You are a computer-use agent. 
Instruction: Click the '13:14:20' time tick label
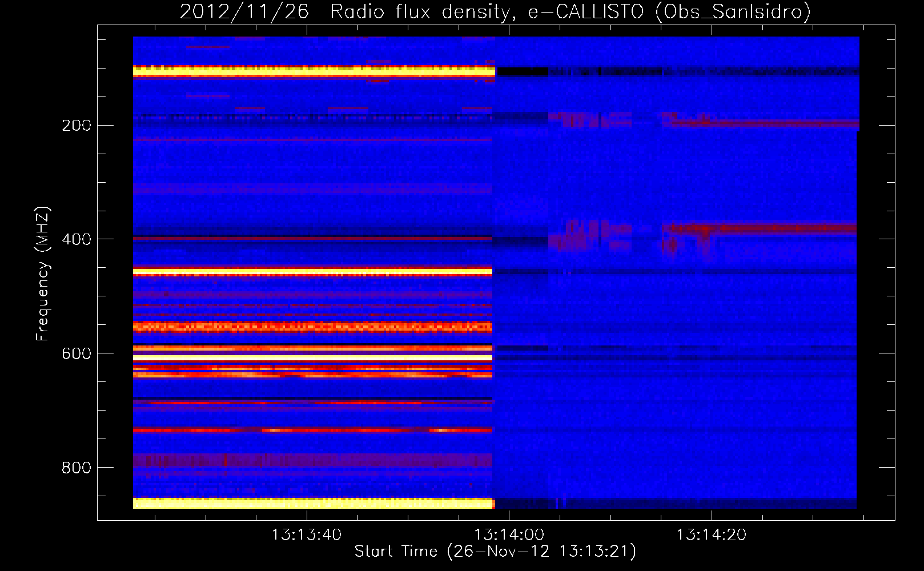[712, 535]
